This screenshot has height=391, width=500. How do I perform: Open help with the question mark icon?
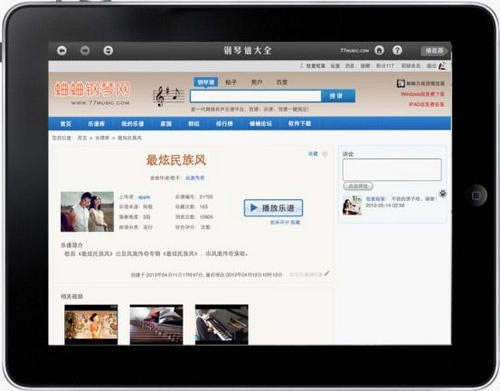(397, 50)
